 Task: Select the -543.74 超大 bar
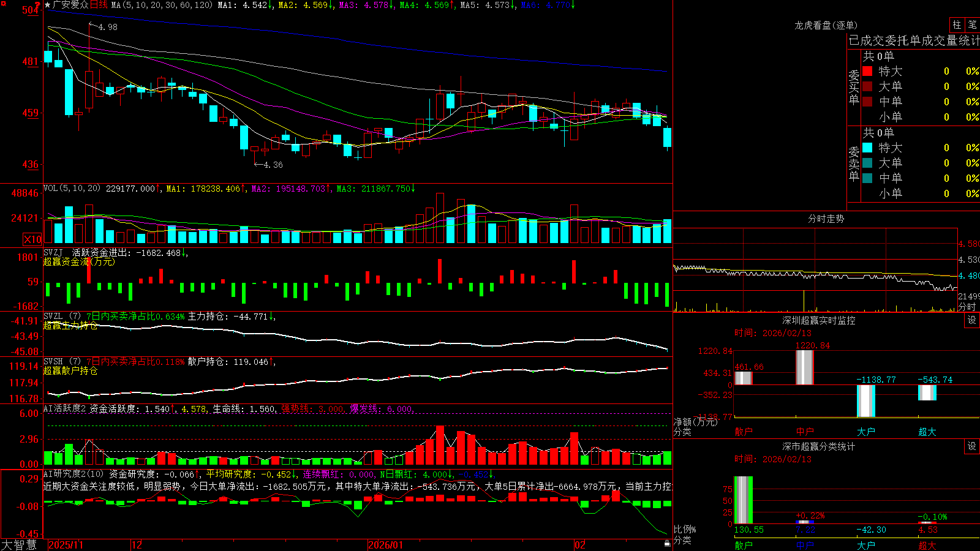927,392
